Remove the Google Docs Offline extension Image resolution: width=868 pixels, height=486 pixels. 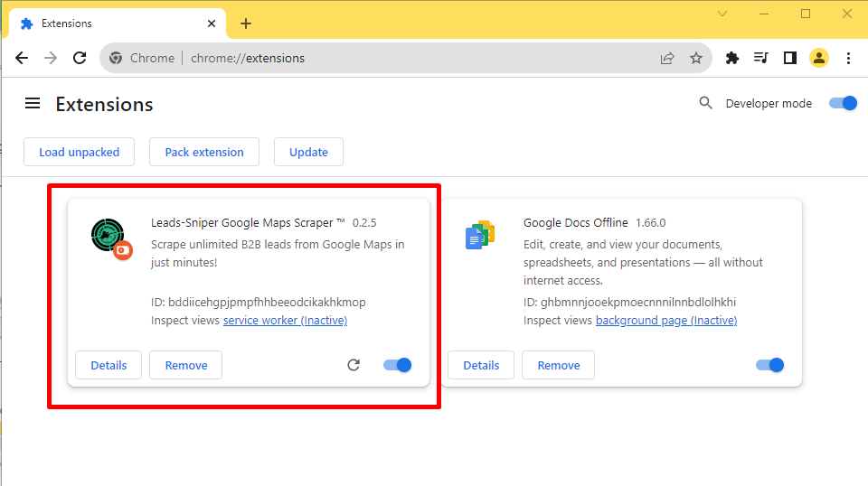click(x=559, y=365)
